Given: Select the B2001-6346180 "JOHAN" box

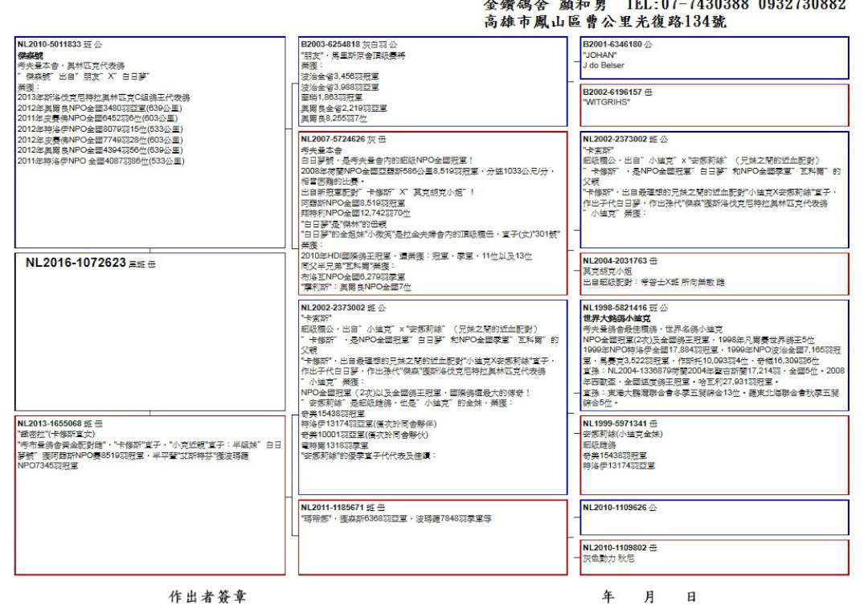Looking at the screenshot, I should tap(714, 58).
